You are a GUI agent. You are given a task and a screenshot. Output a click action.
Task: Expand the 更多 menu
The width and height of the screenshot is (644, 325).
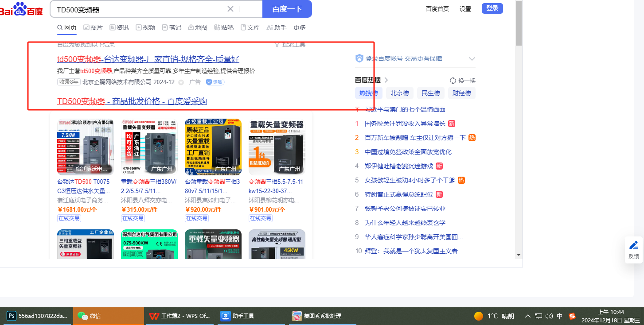point(300,27)
